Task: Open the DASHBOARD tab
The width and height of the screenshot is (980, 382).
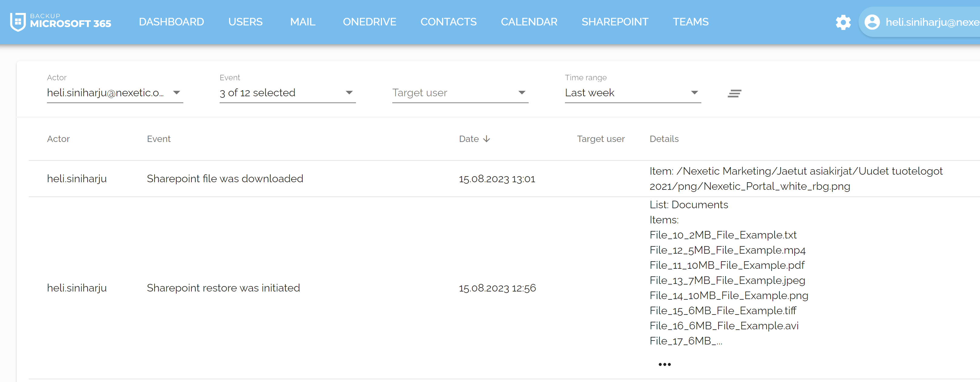Action: [171, 22]
